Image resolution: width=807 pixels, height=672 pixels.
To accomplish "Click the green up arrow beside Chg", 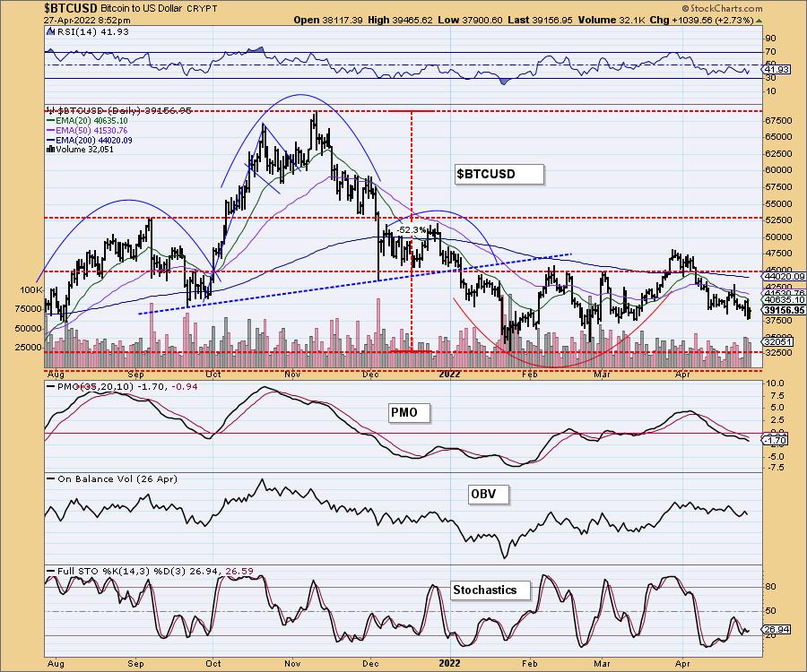I will (759, 21).
